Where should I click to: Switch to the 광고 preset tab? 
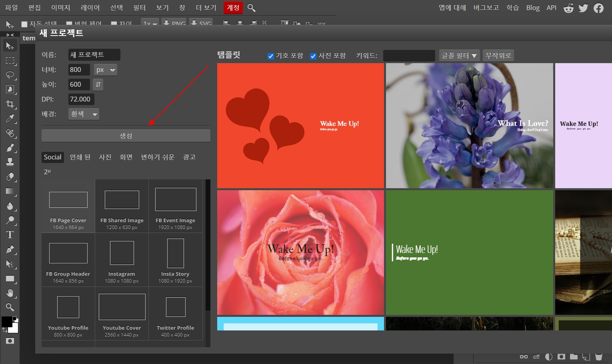tap(189, 157)
